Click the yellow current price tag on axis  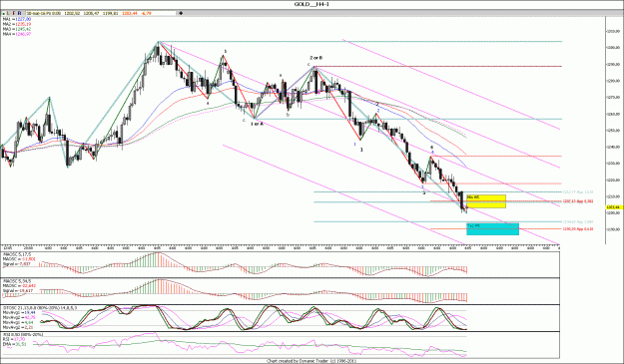pos(614,207)
